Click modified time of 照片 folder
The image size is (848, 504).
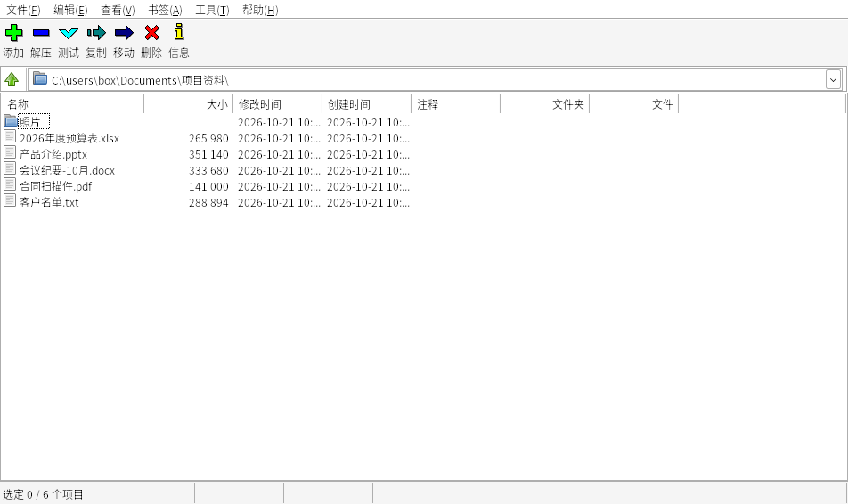[279, 123]
